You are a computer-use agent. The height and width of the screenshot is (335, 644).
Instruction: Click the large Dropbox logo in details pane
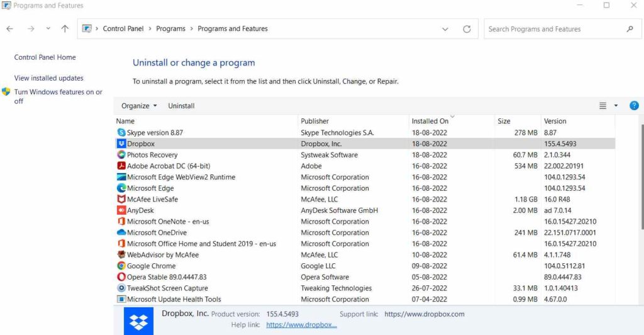coord(138,321)
